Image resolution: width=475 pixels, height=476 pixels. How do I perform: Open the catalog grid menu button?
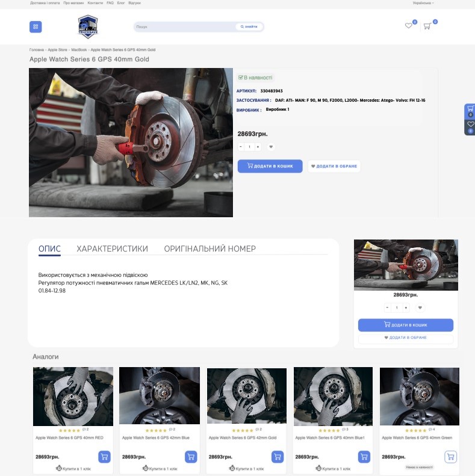(36, 26)
